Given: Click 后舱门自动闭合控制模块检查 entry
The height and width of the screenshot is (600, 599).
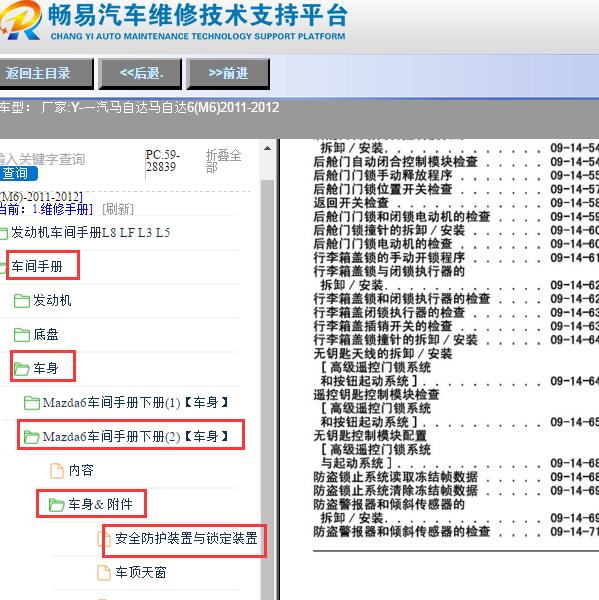Looking at the screenshot, I should (395, 162).
